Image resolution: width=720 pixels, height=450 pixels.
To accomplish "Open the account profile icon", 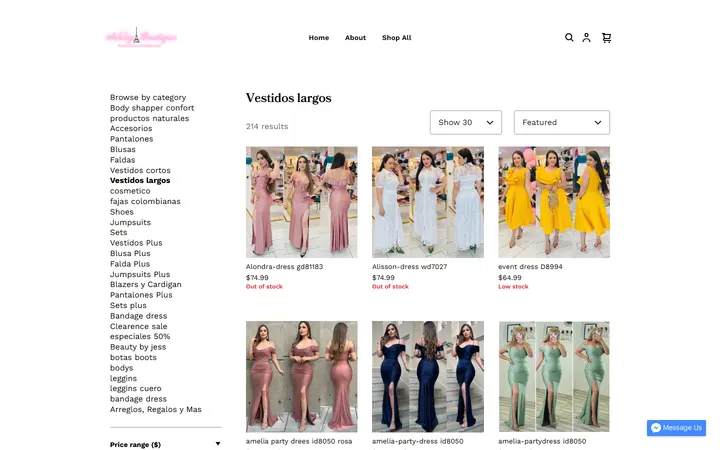I will tap(586, 38).
